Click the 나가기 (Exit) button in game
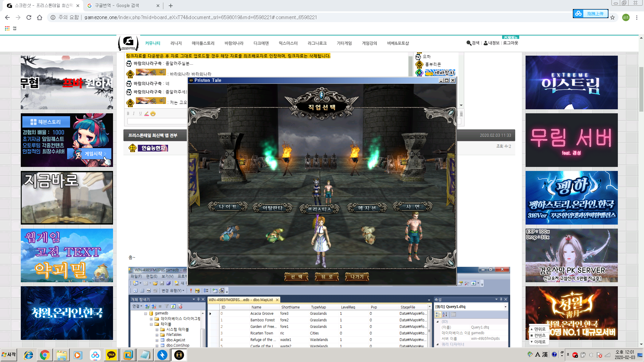Screen dimensions: 644x362 (x=357, y=277)
